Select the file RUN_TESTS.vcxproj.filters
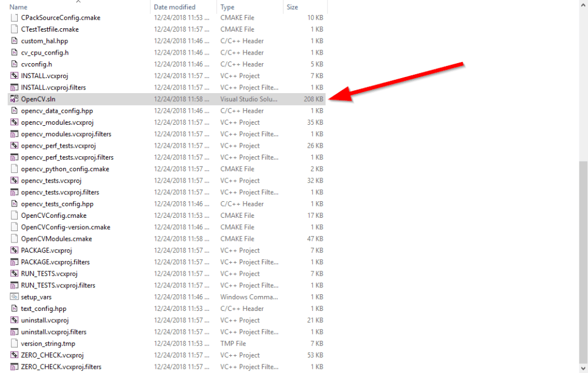 point(58,285)
